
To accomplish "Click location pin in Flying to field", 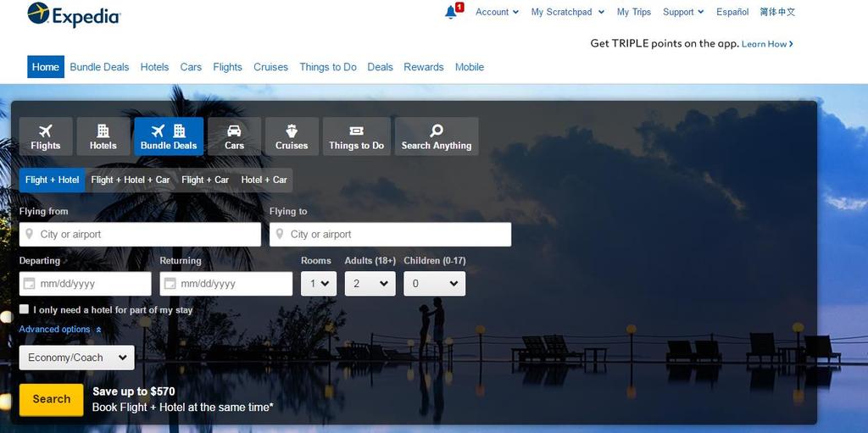I will (x=280, y=234).
